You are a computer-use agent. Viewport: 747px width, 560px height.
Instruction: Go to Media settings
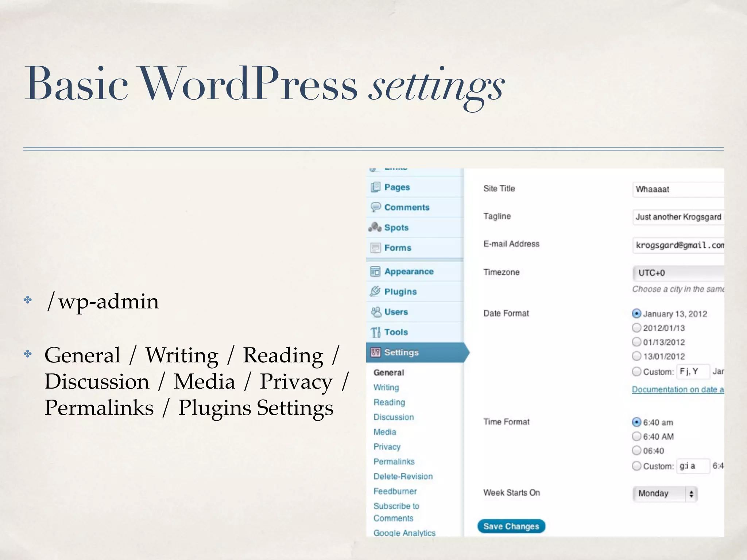pos(385,432)
